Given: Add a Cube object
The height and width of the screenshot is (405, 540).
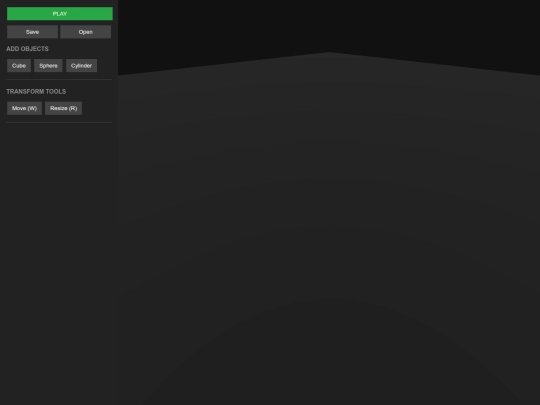Looking at the screenshot, I should pyautogui.click(x=19, y=65).
